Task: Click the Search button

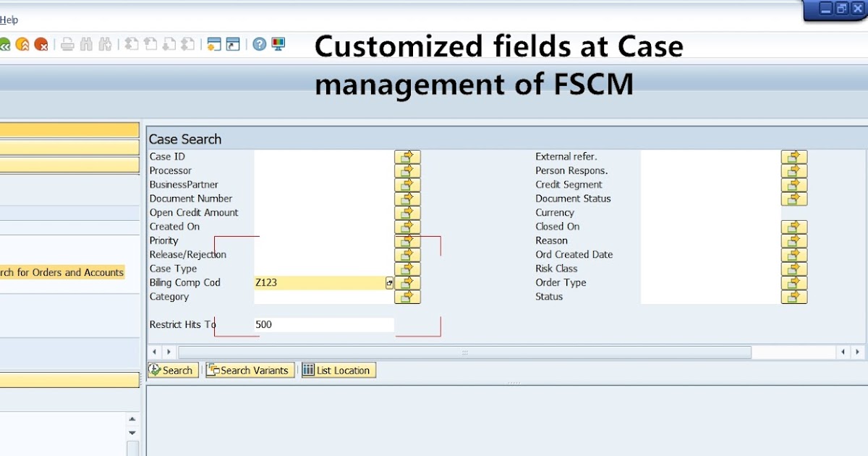Action: click(x=172, y=370)
